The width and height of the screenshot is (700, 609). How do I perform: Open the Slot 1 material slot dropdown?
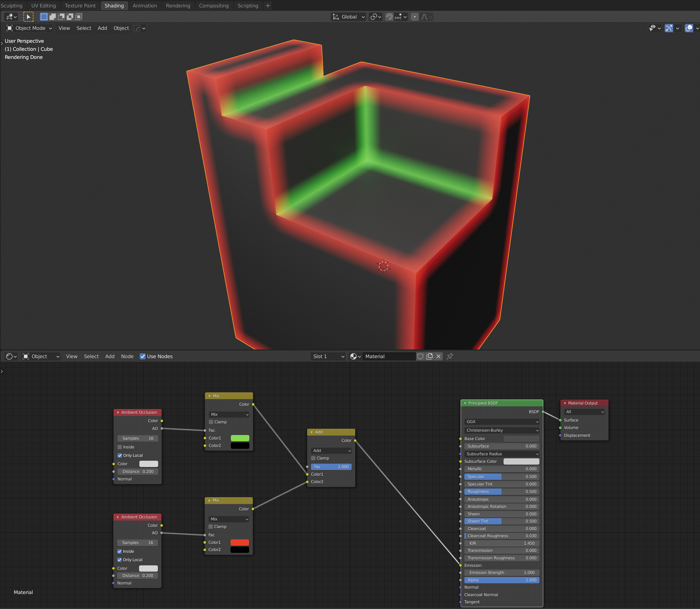tap(327, 356)
